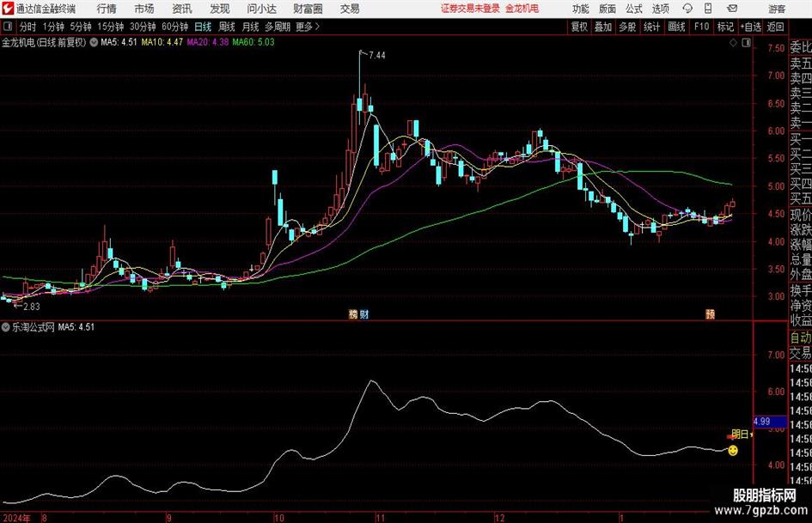The image size is (812, 523).
Task: Select the 多周期 multi-period tab
Action: tap(278, 27)
